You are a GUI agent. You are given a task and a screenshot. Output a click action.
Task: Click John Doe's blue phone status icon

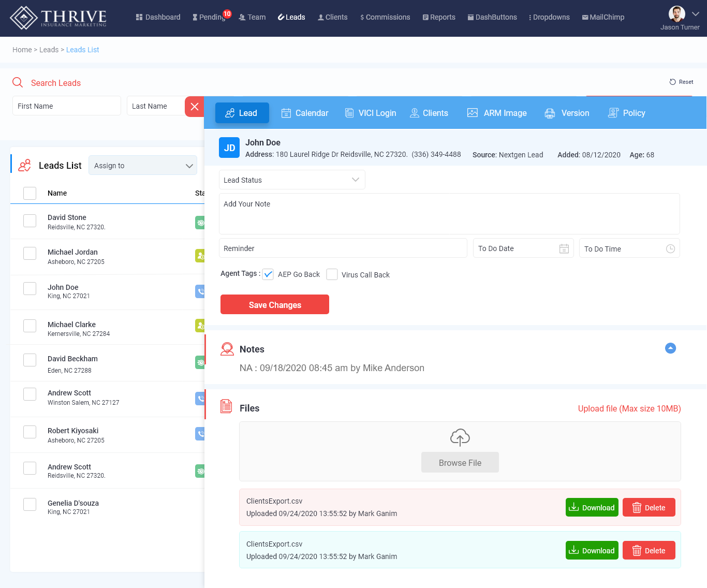pyautogui.click(x=200, y=291)
